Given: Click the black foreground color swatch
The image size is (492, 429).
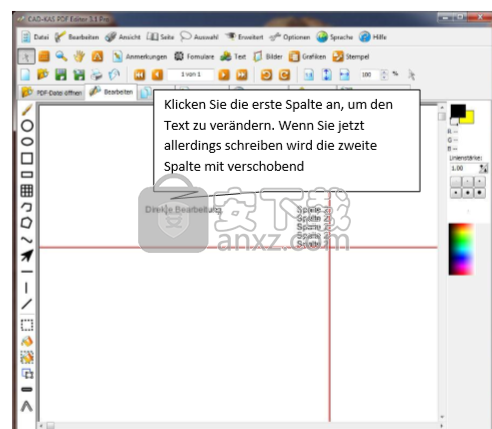Looking at the screenshot, I should [458, 110].
